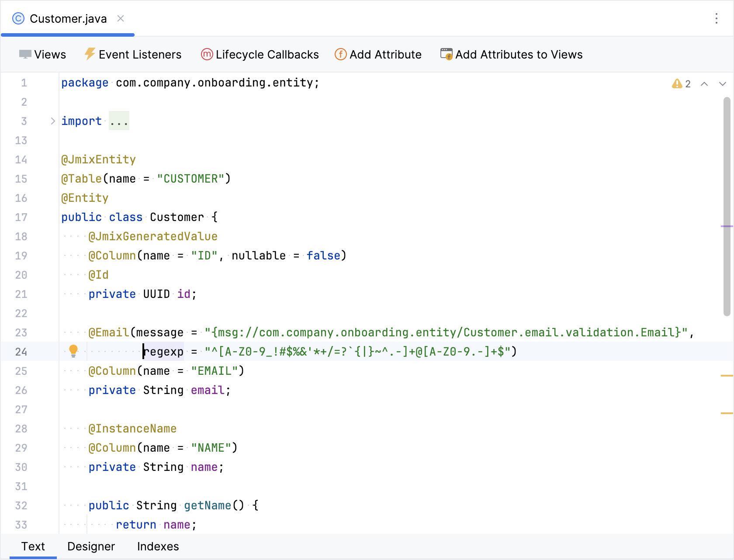This screenshot has height=560, width=734.
Task: Click the Event Listeners lightning icon
Action: [x=90, y=54]
